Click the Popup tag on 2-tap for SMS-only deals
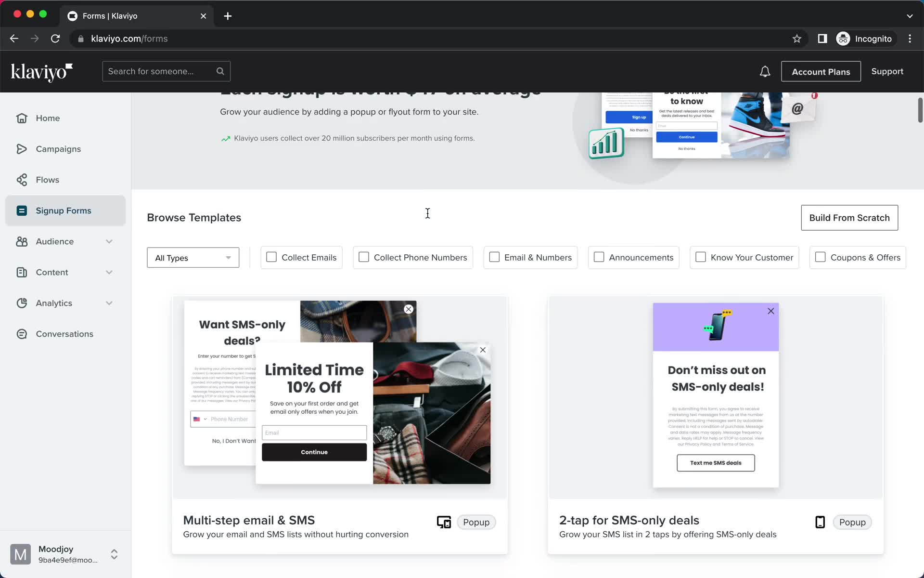924x578 pixels. coord(852,522)
